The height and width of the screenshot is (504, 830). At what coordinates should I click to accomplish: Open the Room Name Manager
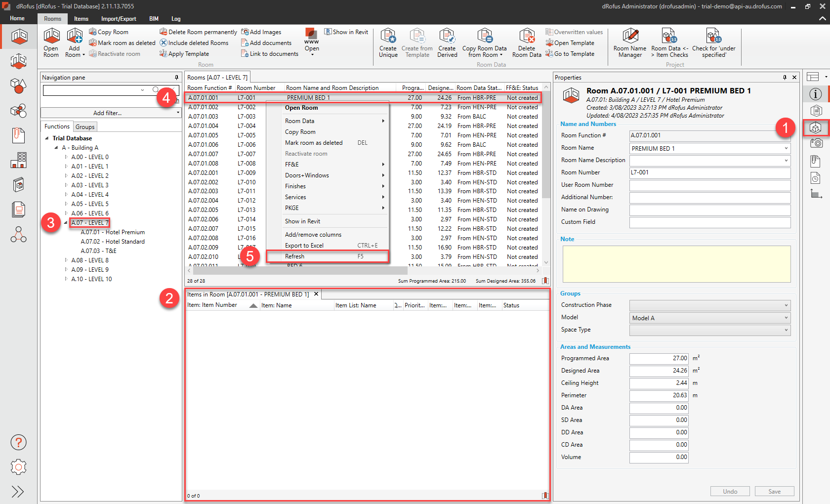click(x=629, y=43)
